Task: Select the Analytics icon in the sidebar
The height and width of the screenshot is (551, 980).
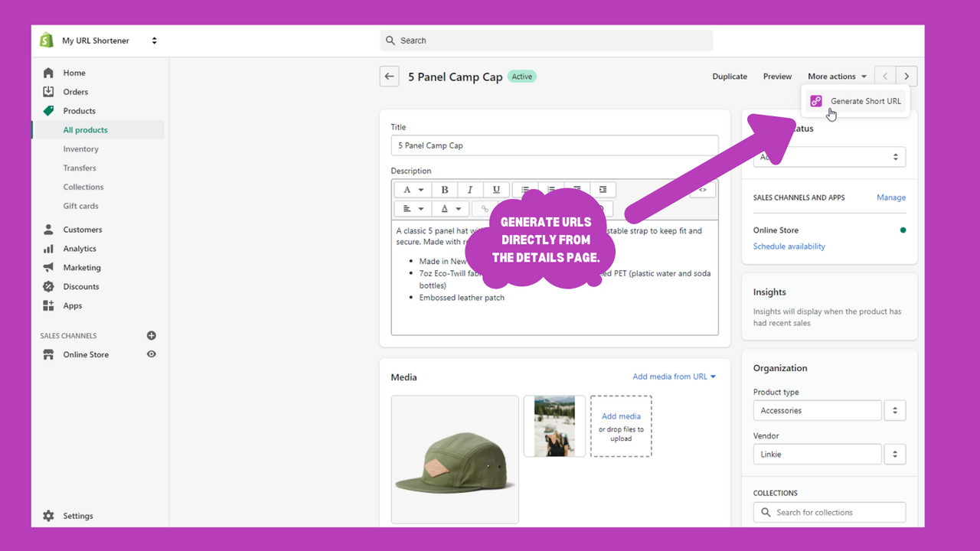Action: 48,248
